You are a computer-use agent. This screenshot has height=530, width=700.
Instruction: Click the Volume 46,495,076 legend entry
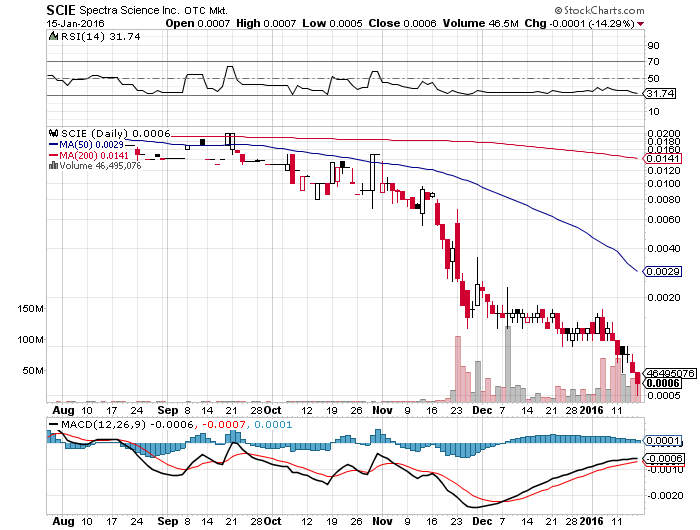[x=100, y=166]
